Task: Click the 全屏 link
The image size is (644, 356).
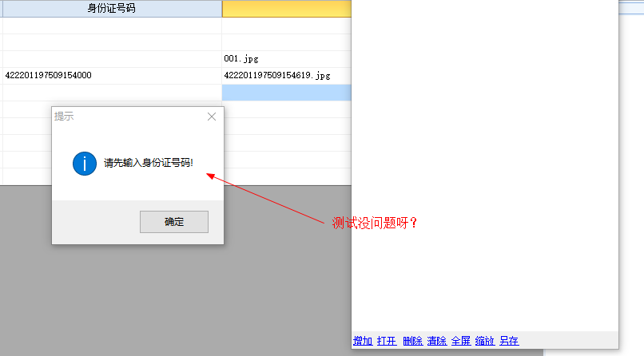Action: (461, 341)
